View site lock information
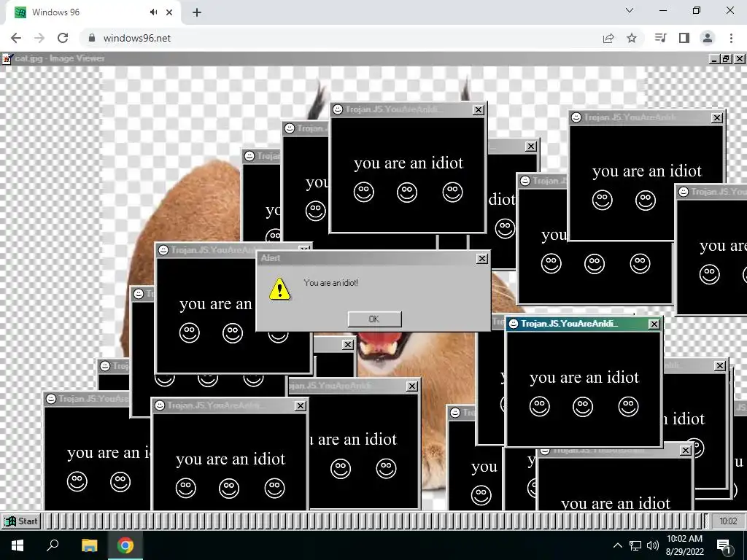The width and height of the screenshot is (747, 560). click(92, 38)
